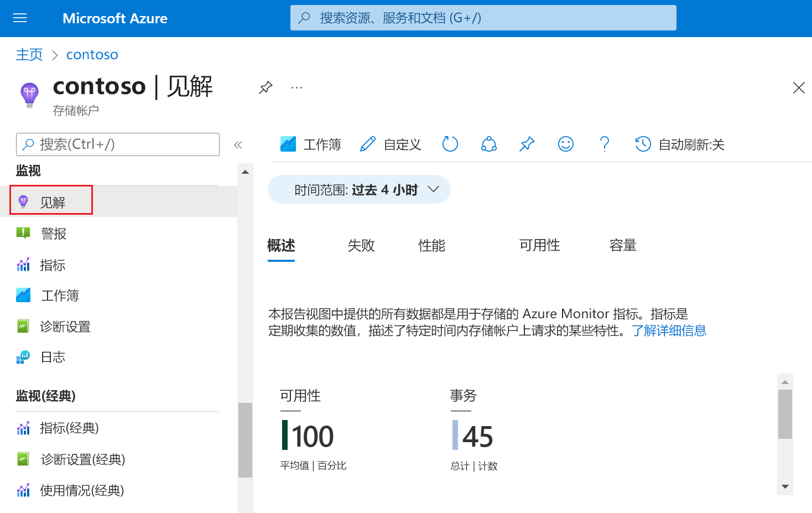Click the search magnifier icon in the top bar
The width and height of the screenshot is (812, 513).
304,18
